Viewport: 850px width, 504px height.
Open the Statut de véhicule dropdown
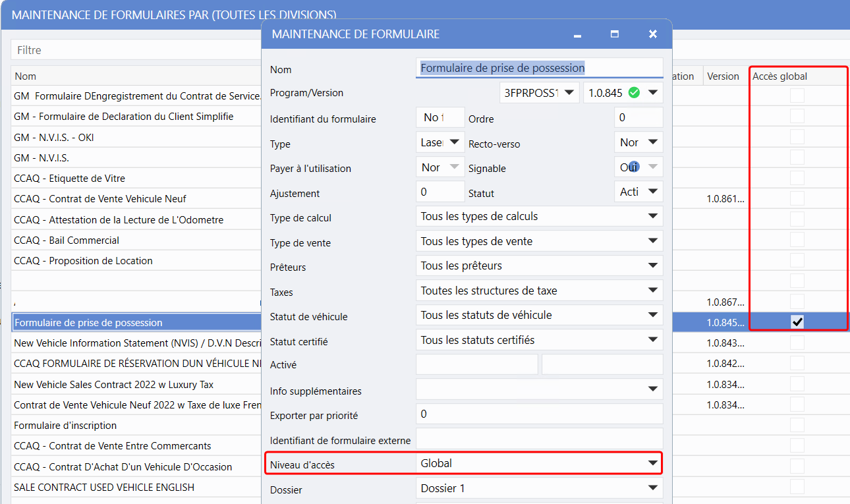coord(652,315)
